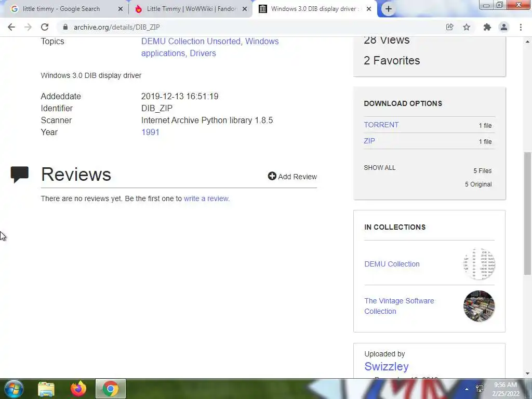This screenshot has width=532, height=399.
Task: Bookmark this page with the star icon
Action: pos(467,27)
